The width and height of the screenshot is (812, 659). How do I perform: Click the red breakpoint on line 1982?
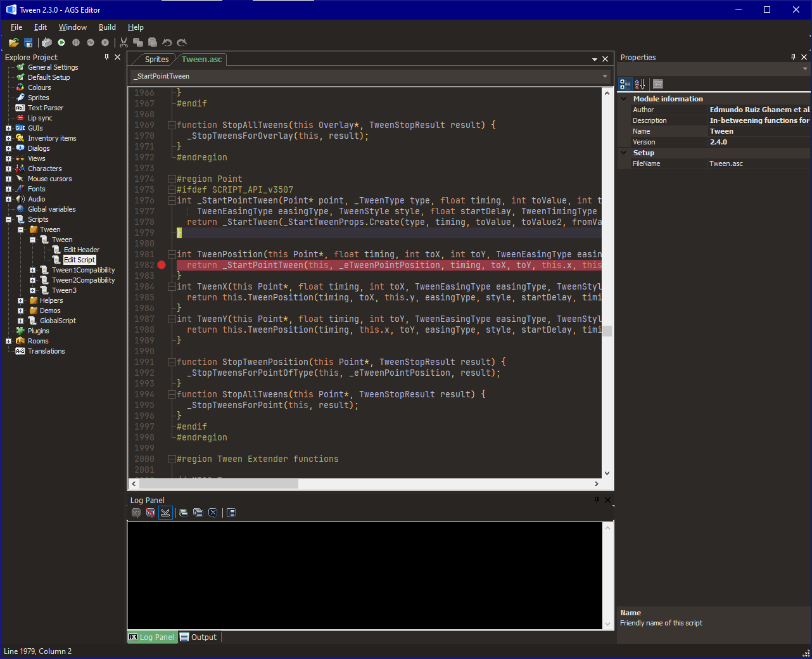(x=162, y=265)
